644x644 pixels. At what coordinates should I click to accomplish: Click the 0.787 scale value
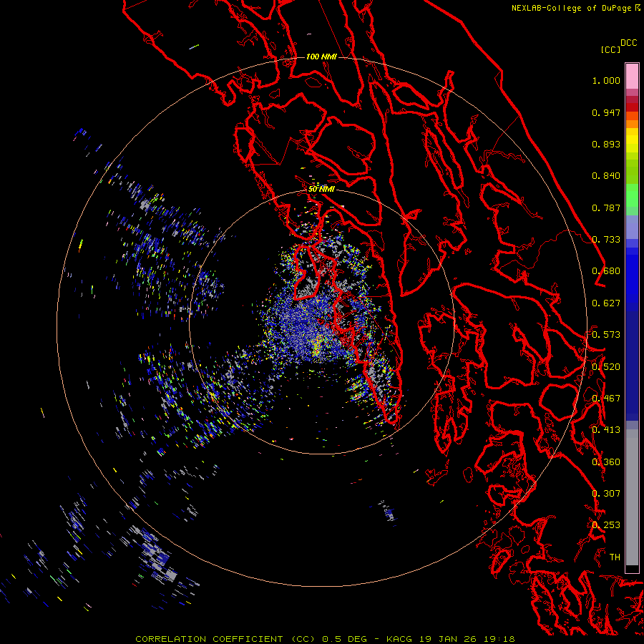click(606, 208)
